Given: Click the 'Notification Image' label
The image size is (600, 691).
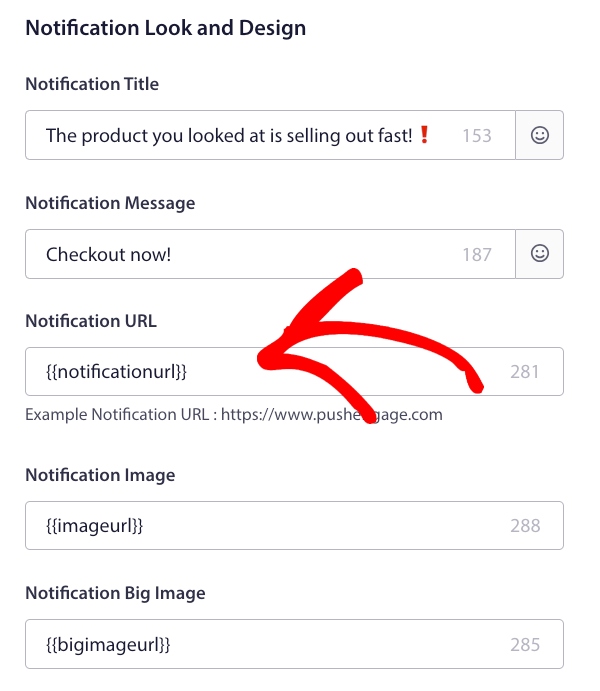Looking at the screenshot, I should click(100, 475).
